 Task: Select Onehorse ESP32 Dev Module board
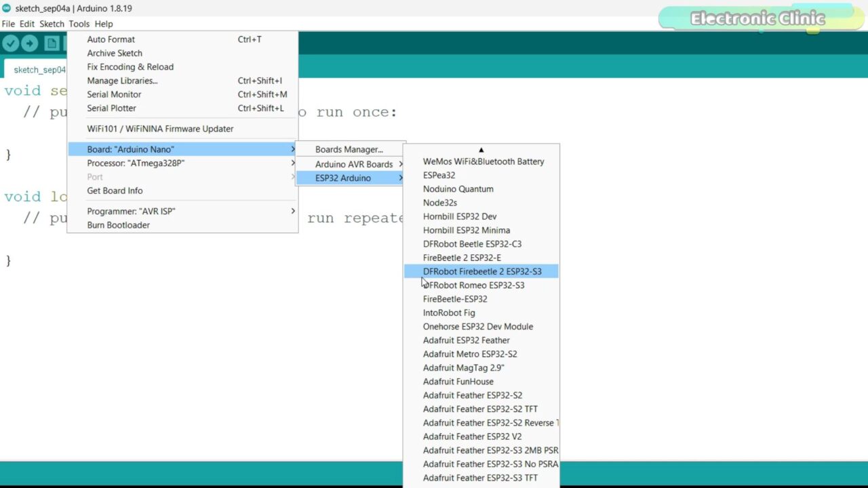pos(481,327)
